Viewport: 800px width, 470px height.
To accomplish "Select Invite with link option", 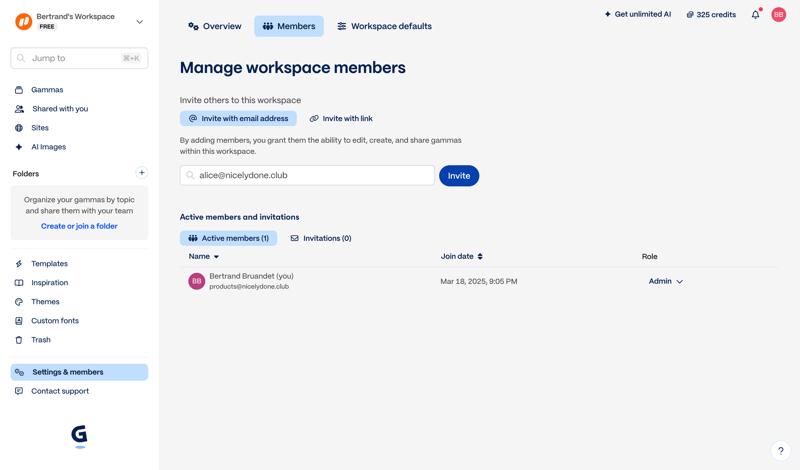I will pyautogui.click(x=341, y=118).
